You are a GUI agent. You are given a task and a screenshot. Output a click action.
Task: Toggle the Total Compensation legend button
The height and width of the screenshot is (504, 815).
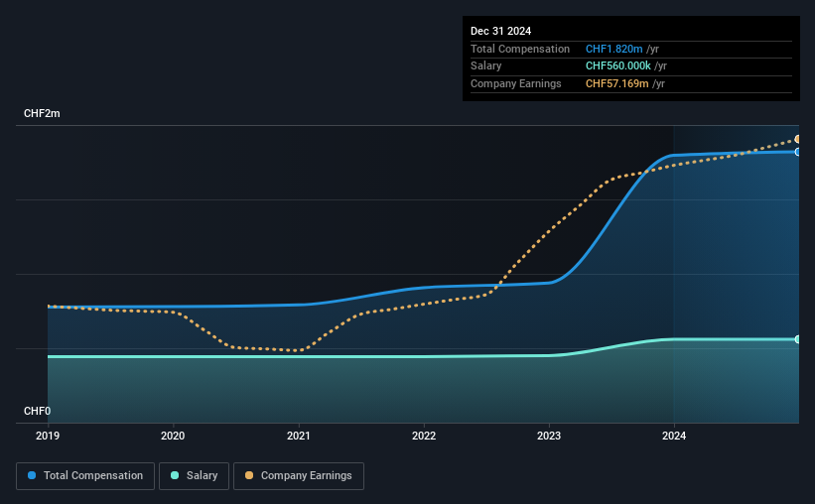pos(85,476)
